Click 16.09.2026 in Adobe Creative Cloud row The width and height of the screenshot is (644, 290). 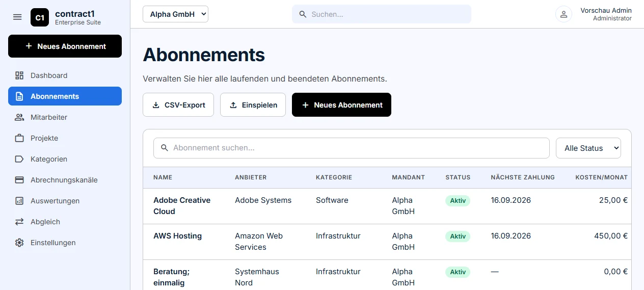[511, 200]
